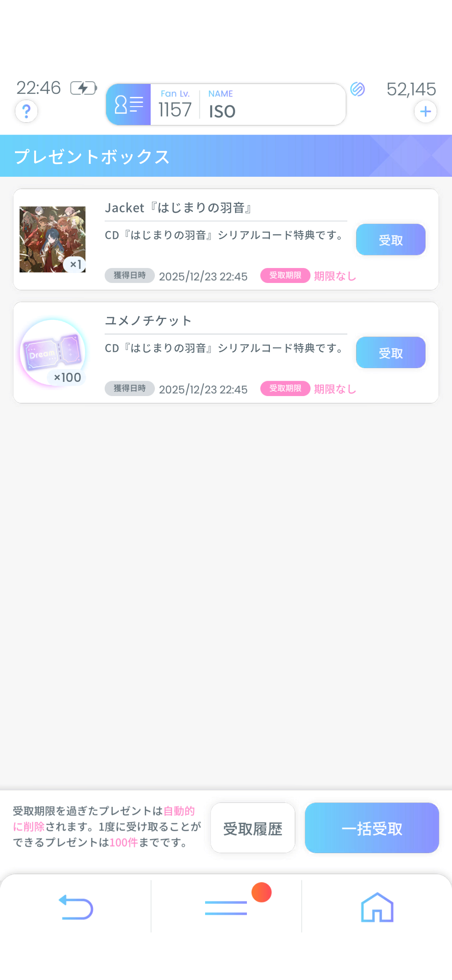The height and width of the screenshot is (980, 452).
Task: Receive the ユメノチケット present
Action: point(390,352)
